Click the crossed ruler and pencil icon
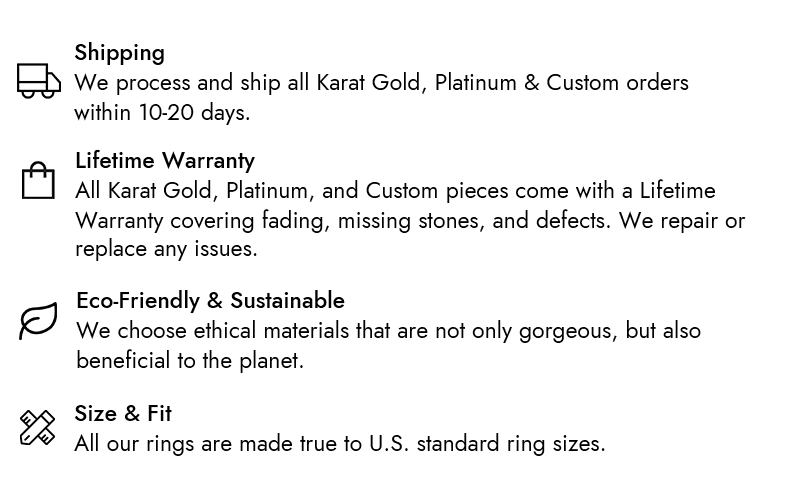Screen dimensions: 800x500 click(x=38, y=428)
